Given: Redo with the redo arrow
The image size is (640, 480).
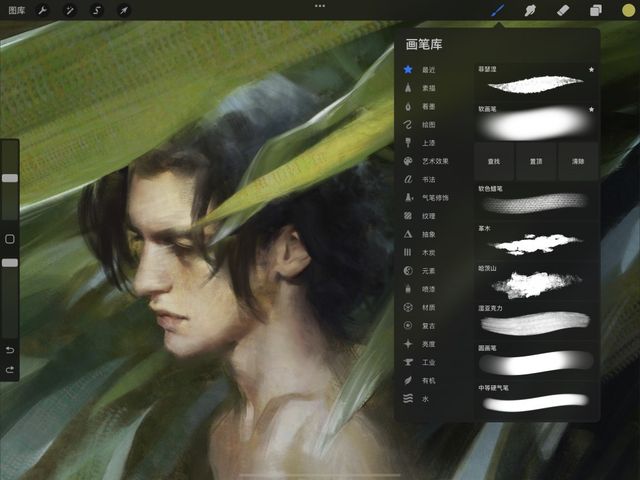Looking at the screenshot, I should (x=10, y=370).
